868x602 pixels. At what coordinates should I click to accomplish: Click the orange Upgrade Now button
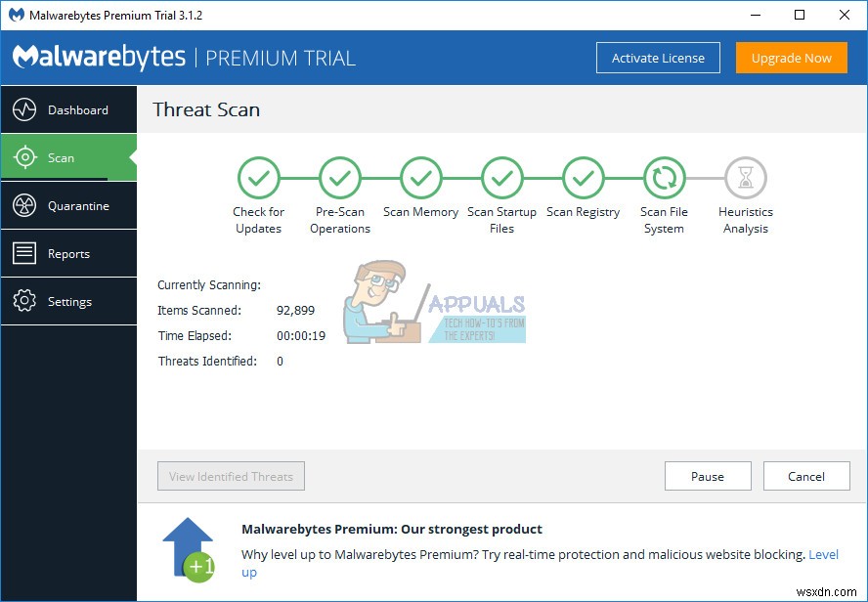click(x=792, y=58)
